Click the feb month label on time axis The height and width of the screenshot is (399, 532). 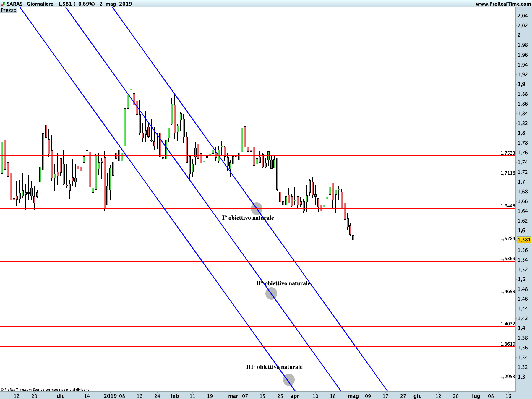(x=175, y=396)
